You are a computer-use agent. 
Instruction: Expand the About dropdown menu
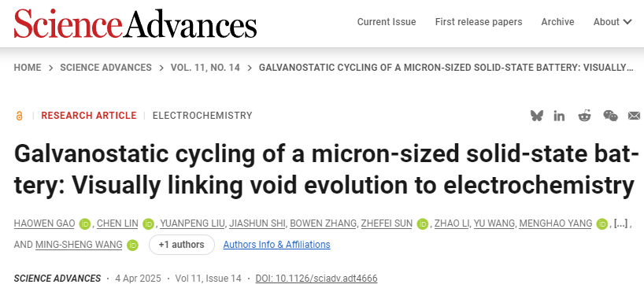[613, 22]
